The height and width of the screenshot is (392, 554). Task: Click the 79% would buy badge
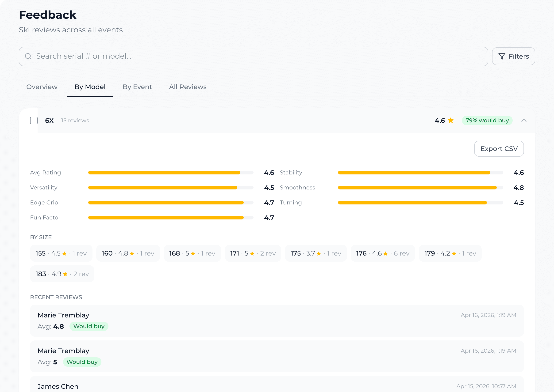point(487,121)
